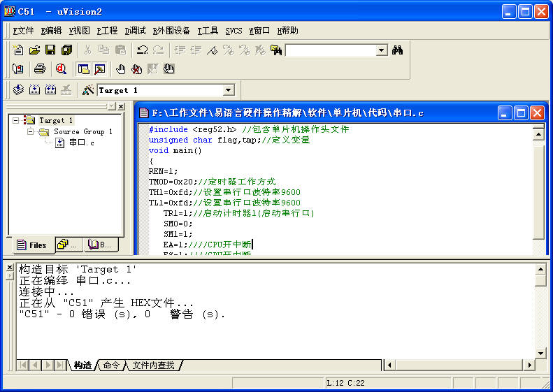Screen dimensions: 553x392
Task: Click the Print icon
Action: 40,68
